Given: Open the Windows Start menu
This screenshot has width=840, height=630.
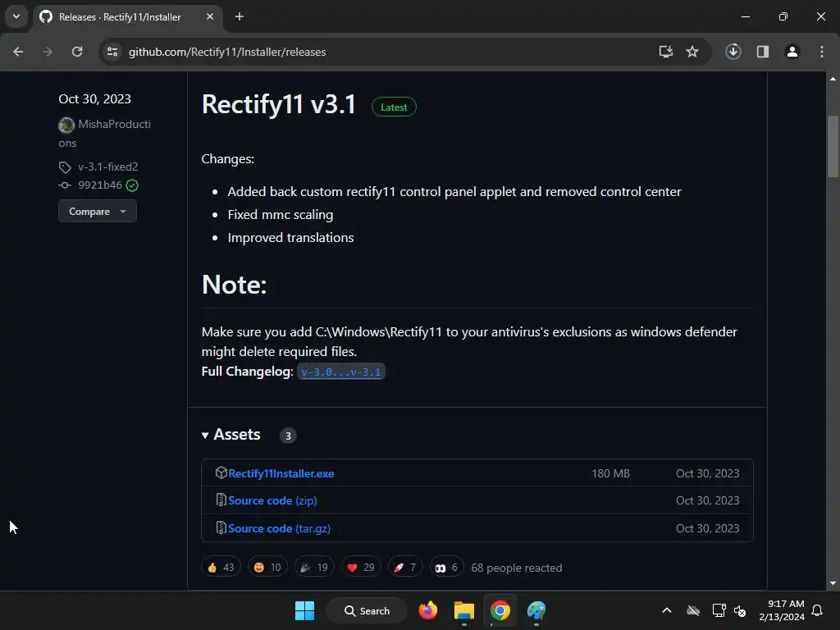Looking at the screenshot, I should (305, 610).
